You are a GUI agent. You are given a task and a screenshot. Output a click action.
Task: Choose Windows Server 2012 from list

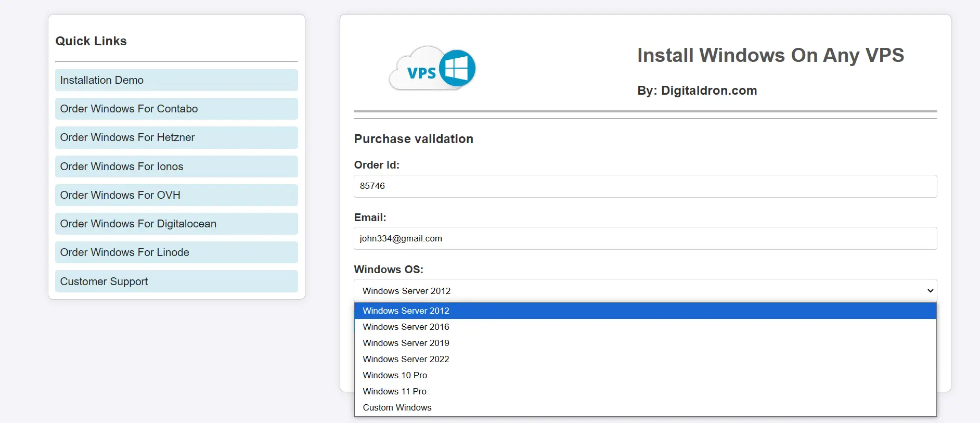[645, 311]
